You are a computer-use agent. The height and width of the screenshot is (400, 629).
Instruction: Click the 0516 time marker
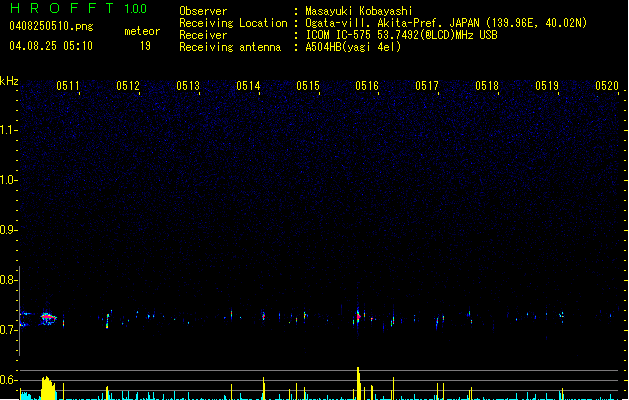(x=367, y=86)
